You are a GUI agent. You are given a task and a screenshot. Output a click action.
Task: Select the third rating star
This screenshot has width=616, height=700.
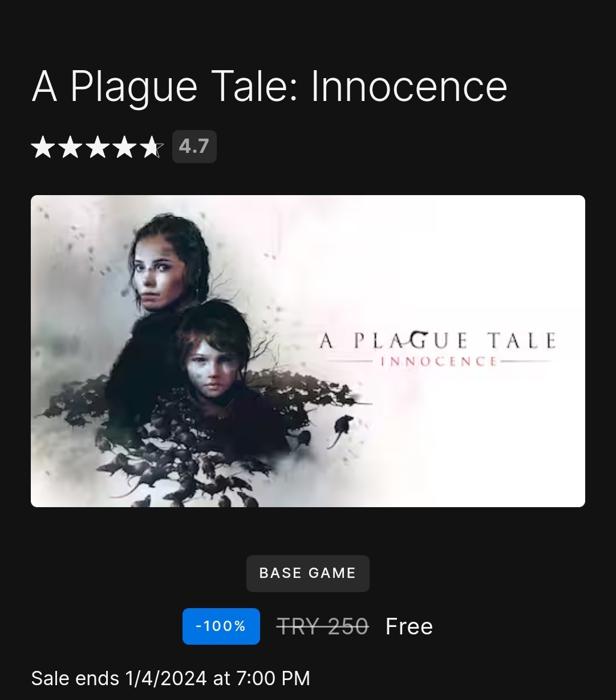tap(98, 147)
